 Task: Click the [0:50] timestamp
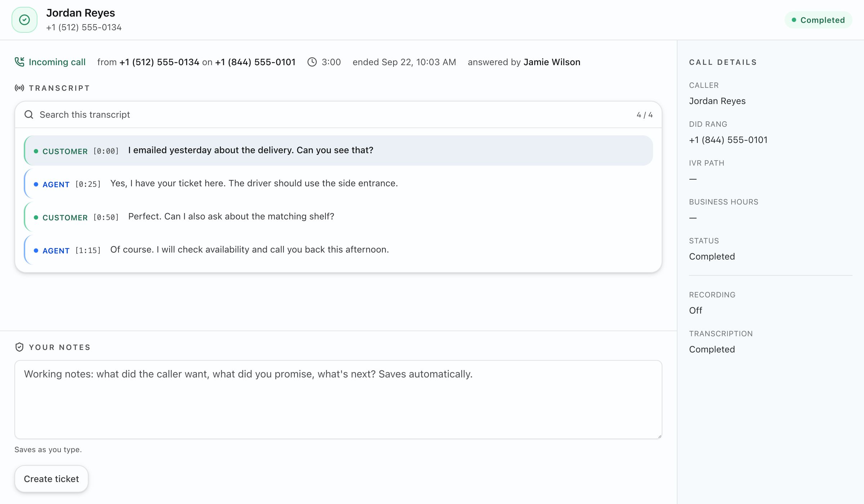tap(106, 217)
